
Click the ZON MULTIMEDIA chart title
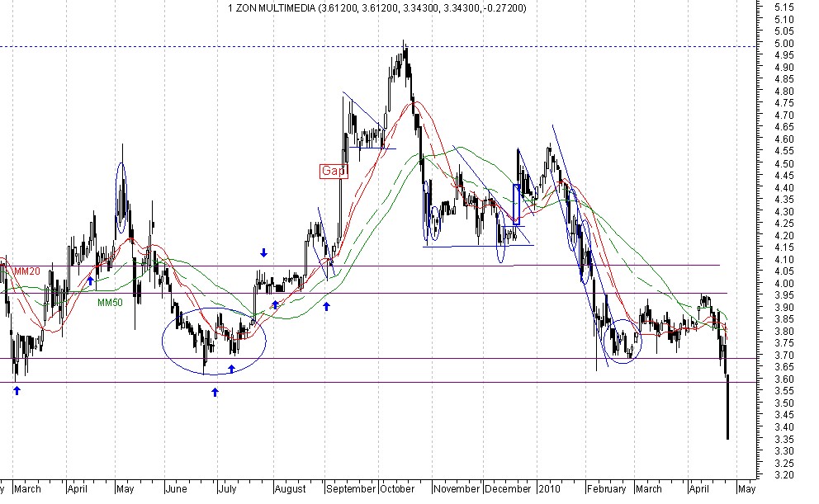[x=377, y=7]
